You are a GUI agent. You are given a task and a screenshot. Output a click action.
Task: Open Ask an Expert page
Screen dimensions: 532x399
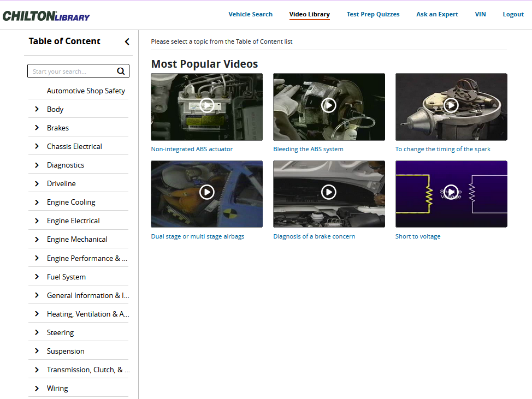[x=437, y=14]
